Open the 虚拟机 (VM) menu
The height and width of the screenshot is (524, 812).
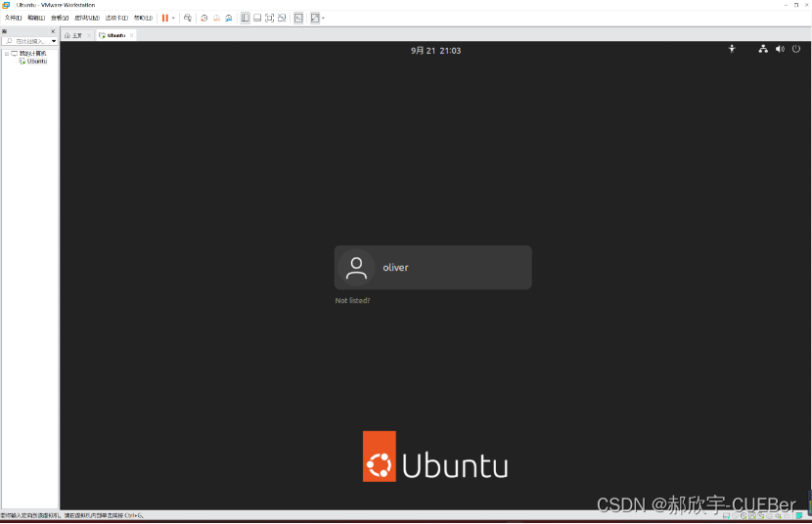tap(86, 18)
